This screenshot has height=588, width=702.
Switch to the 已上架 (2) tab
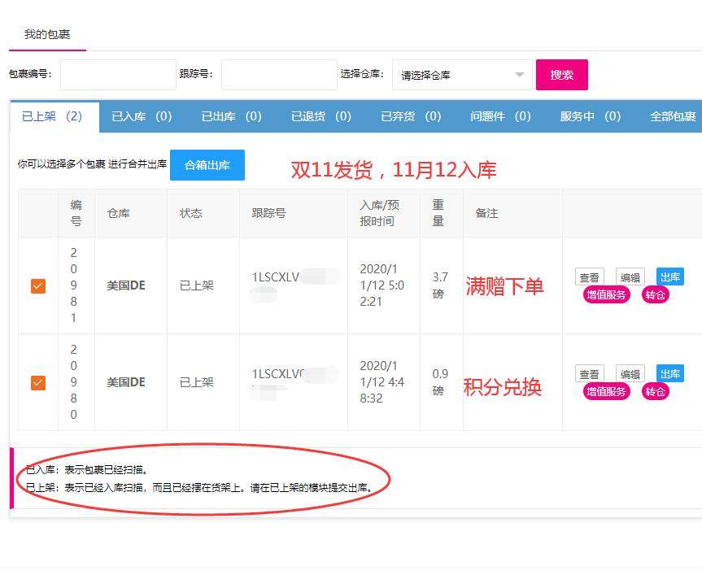point(55,116)
